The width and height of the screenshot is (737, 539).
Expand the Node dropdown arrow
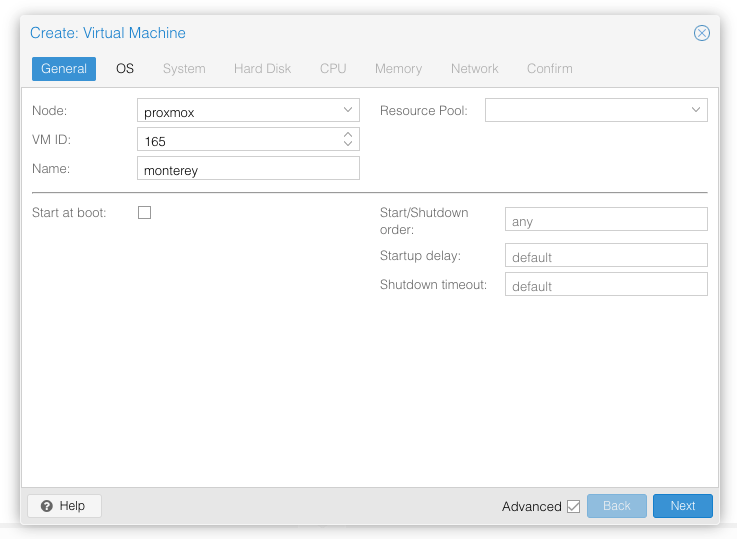(348, 110)
